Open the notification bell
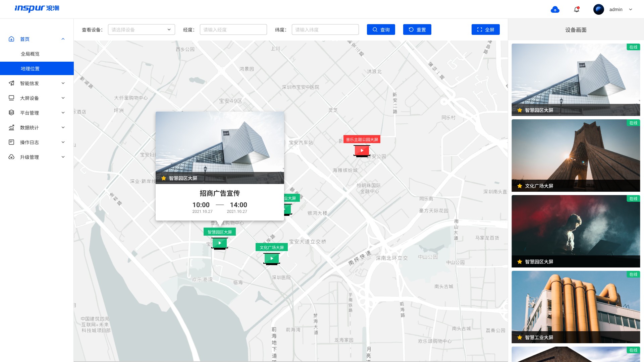The height and width of the screenshot is (362, 644). coord(577,9)
